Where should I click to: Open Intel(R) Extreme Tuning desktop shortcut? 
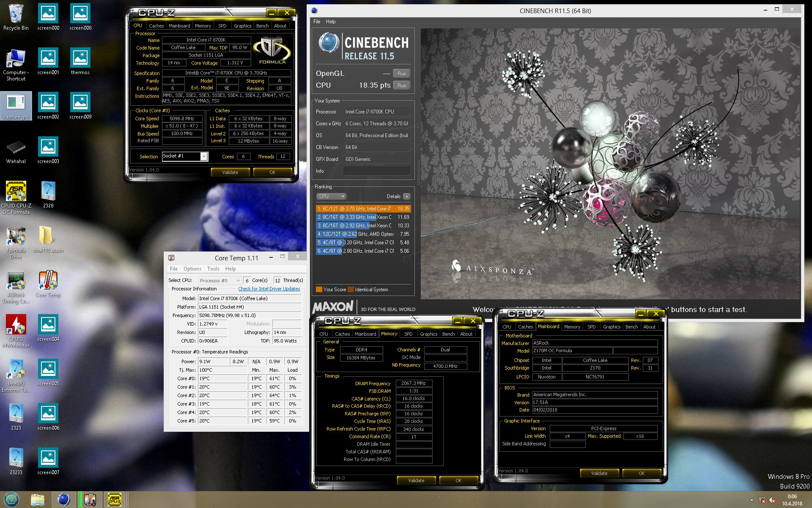(x=16, y=376)
